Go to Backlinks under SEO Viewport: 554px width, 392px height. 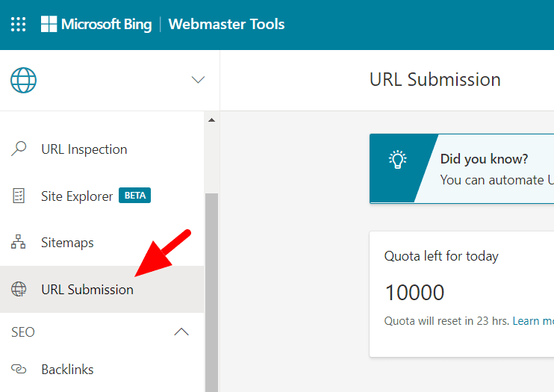click(67, 370)
